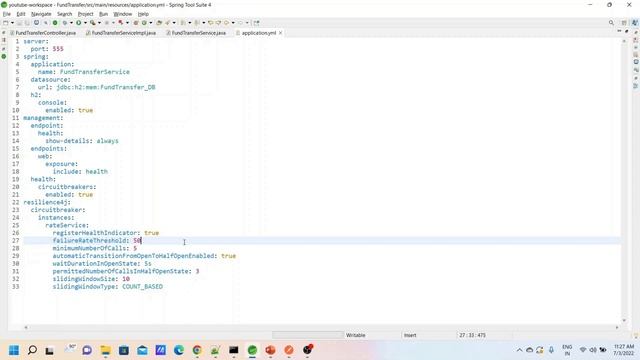Click the New file toolbar icon
The width and height of the screenshot is (640, 360).
click(x=6, y=23)
